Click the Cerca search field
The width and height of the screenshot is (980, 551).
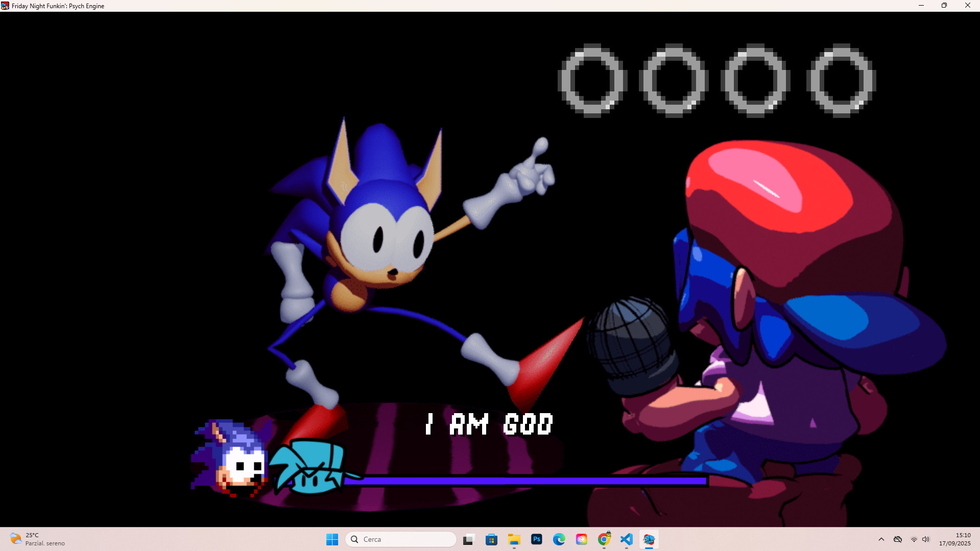click(401, 539)
